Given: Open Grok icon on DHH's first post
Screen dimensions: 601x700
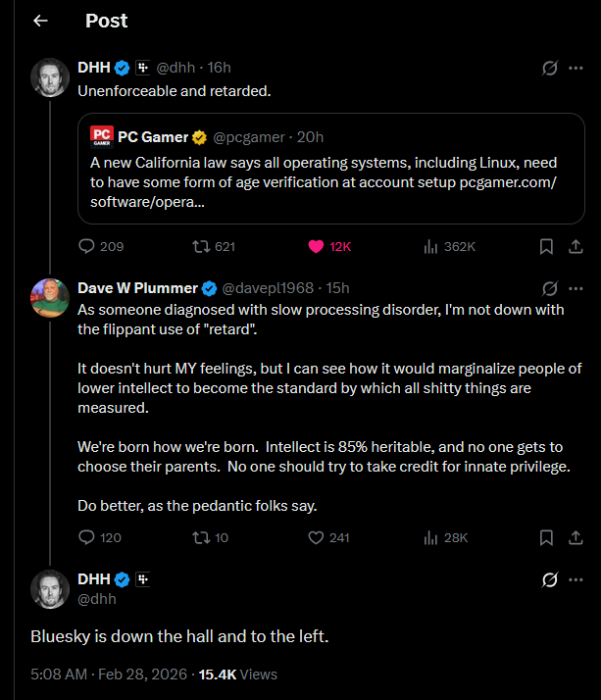Looking at the screenshot, I should tap(550, 68).
